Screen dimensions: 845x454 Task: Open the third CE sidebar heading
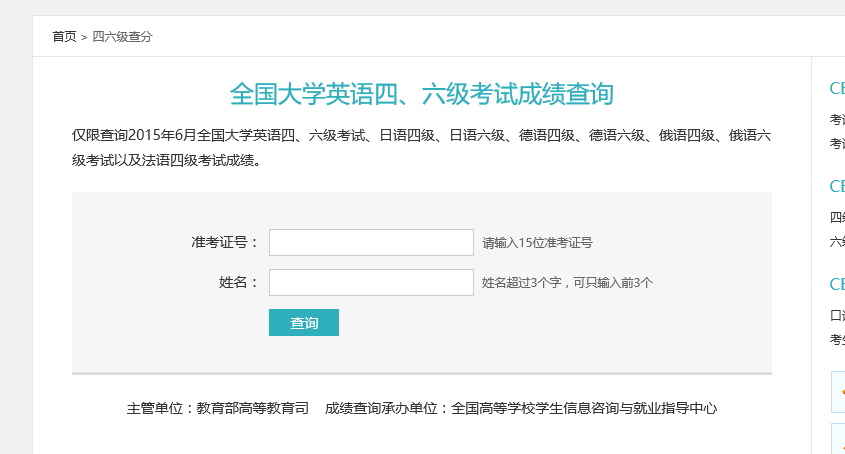[x=837, y=284]
